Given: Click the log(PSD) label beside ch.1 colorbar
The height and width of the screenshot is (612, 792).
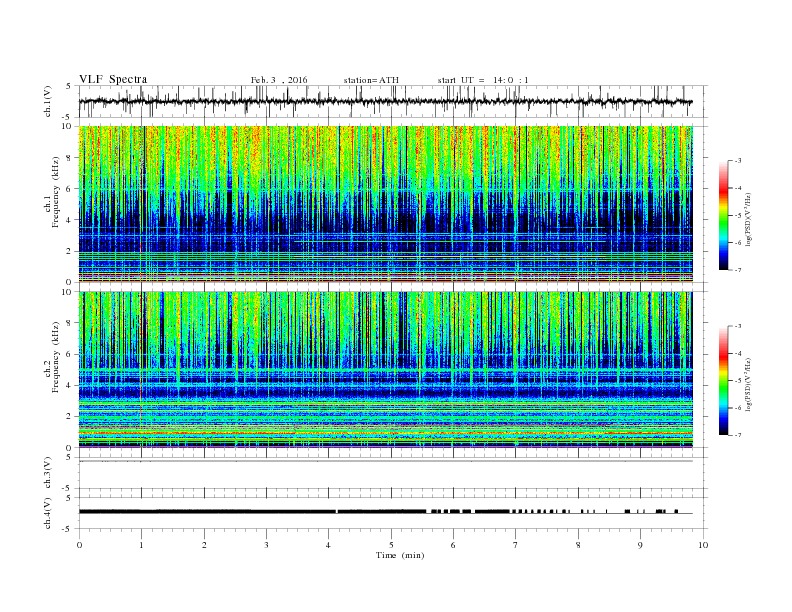Looking at the screenshot, I should pos(749,220).
